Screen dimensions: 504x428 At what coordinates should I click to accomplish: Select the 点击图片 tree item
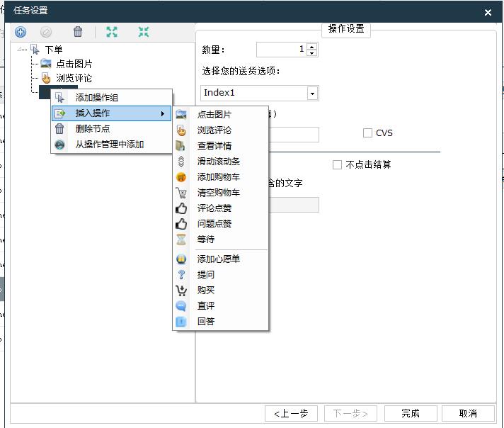point(74,64)
